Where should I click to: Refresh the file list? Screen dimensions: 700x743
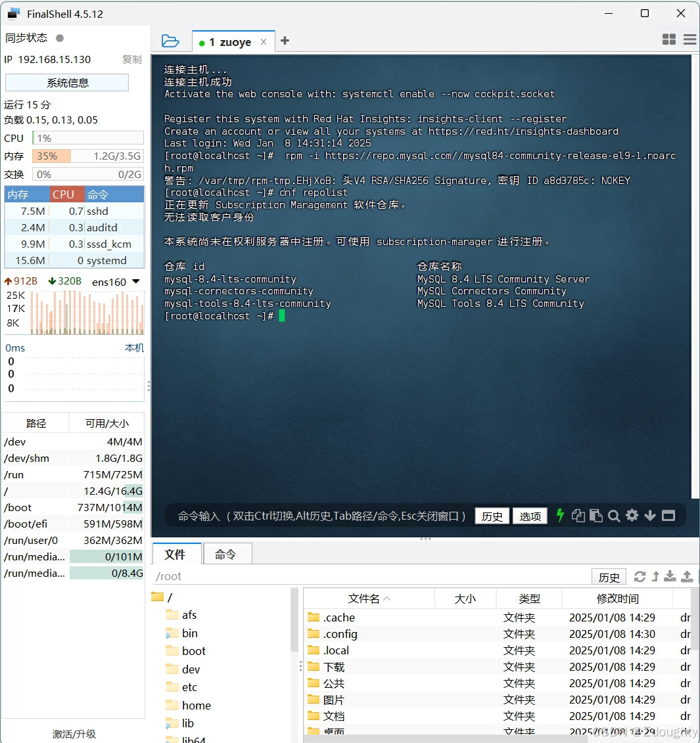pos(640,576)
